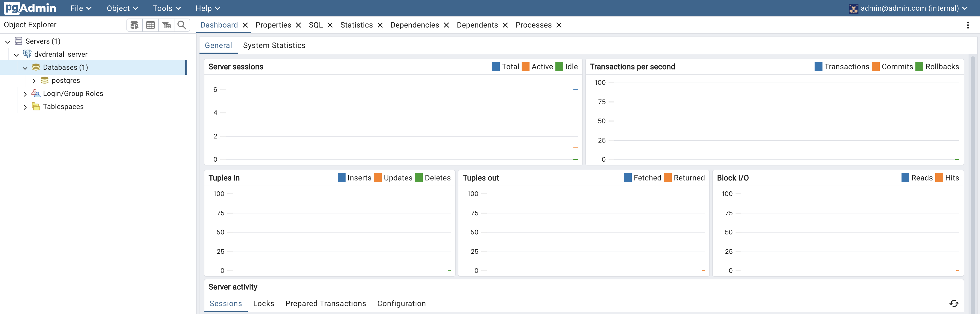Open the three-dot panel options menu
Viewport: 980px width, 314px height.
coord(968,25)
